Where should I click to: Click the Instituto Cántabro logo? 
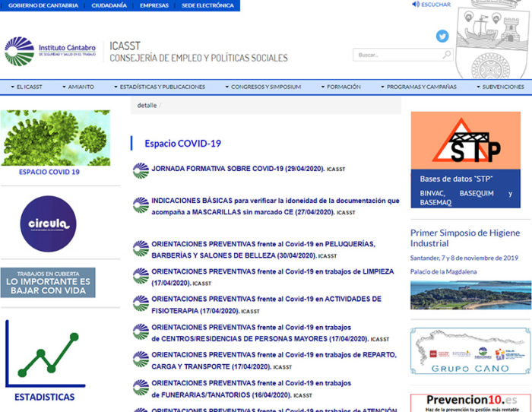[x=50, y=52]
